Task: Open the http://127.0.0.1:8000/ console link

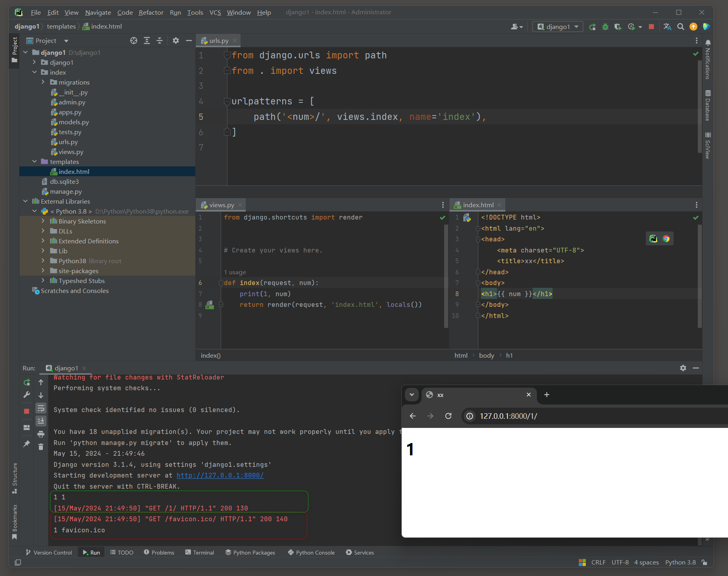Action: coord(220,475)
